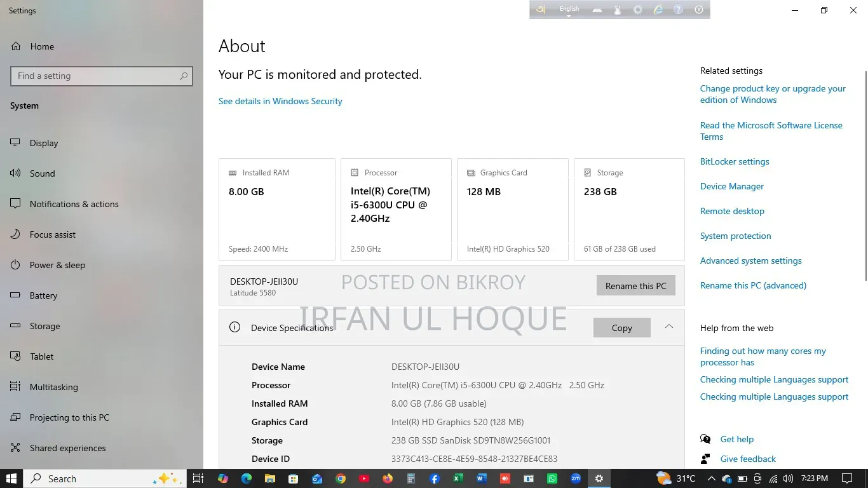Select Multitasking in the sidebar
The height and width of the screenshot is (488, 868).
[102, 387]
